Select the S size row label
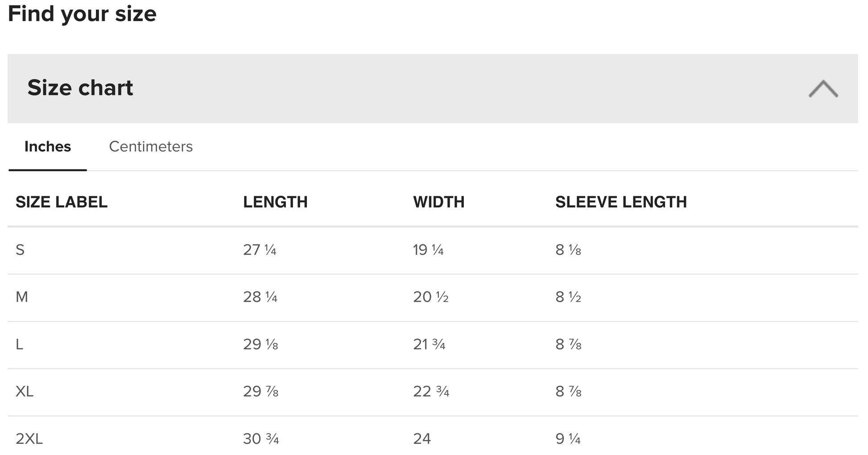This screenshot has height=455, width=868. click(x=20, y=250)
